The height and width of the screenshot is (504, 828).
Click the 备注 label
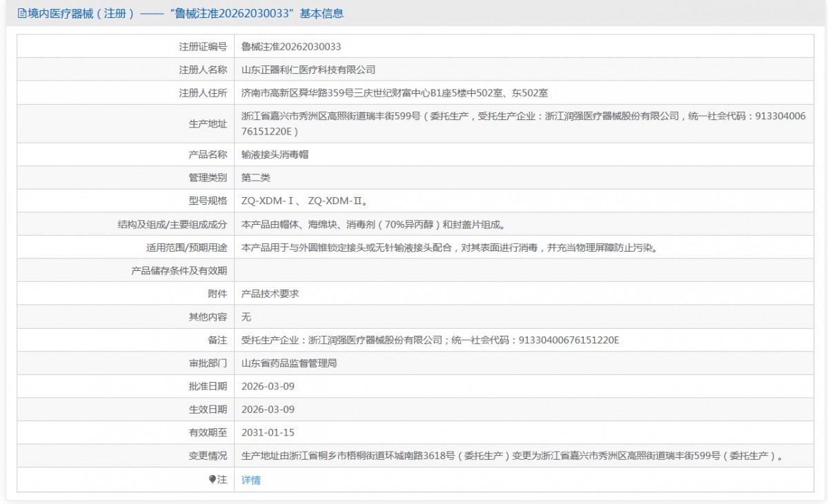point(217,341)
